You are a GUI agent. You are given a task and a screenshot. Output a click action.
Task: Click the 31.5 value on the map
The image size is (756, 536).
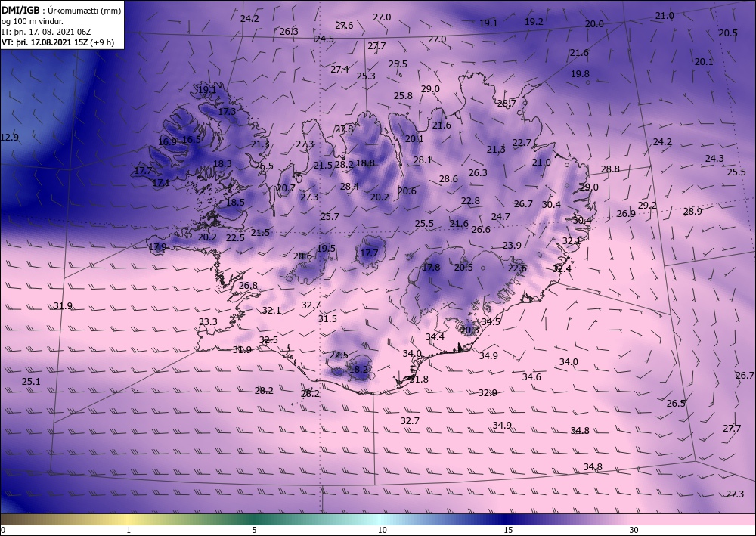(x=327, y=318)
